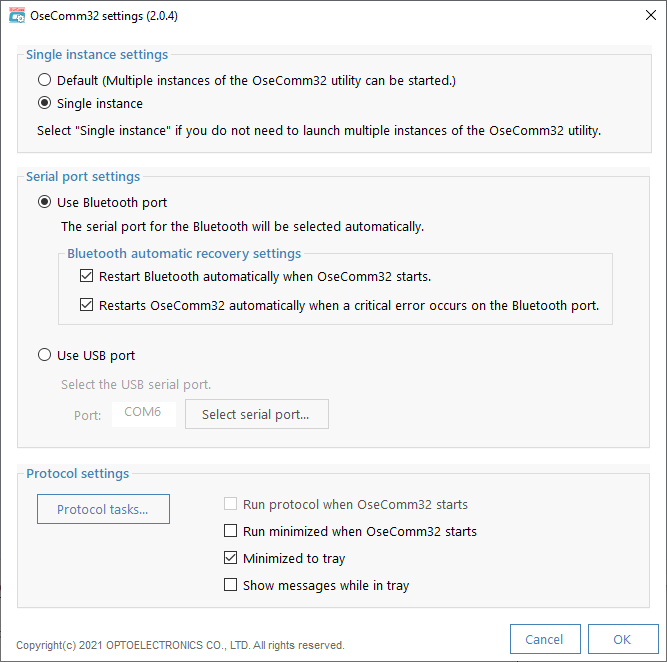The height and width of the screenshot is (662, 667).
Task: Click the OseComm32 app icon in title bar
Action: [17, 16]
